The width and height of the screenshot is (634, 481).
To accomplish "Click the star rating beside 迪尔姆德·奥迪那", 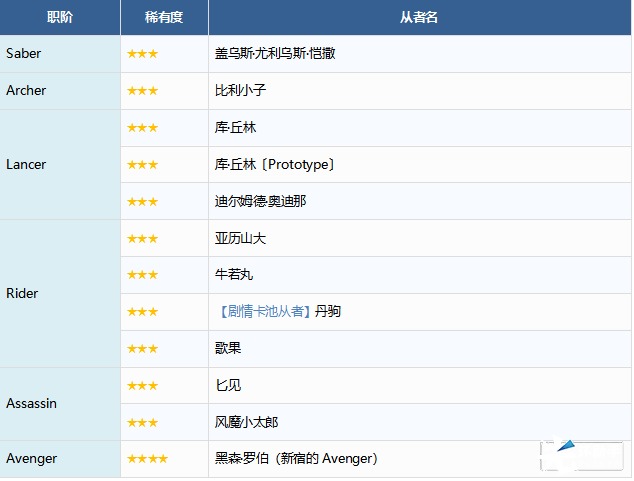I will pyautogui.click(x=142, y=202).
